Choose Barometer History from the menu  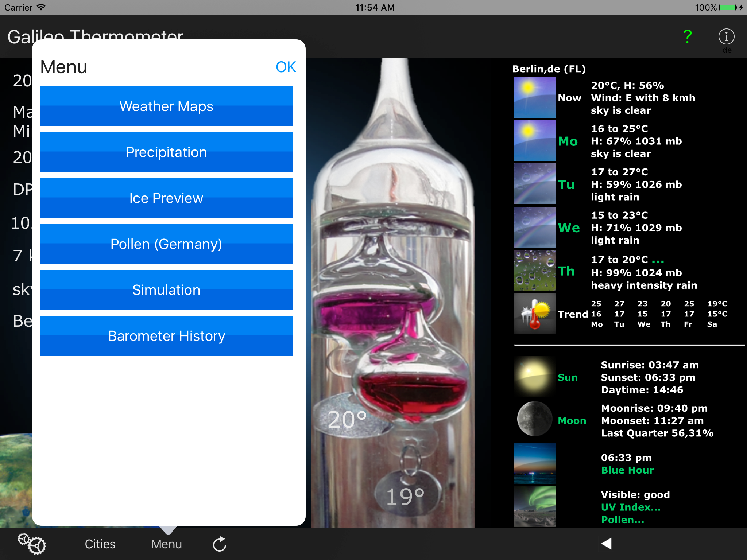(x=166, y=336)
